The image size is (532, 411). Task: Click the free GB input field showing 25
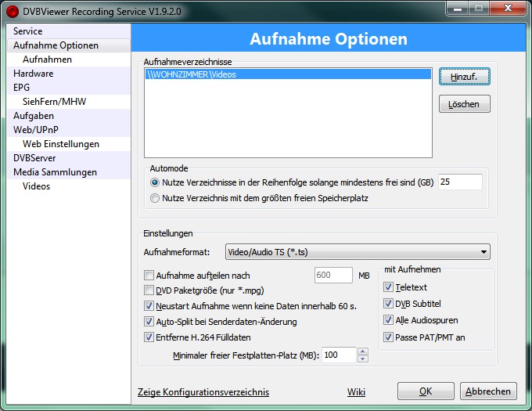point(460,182)
